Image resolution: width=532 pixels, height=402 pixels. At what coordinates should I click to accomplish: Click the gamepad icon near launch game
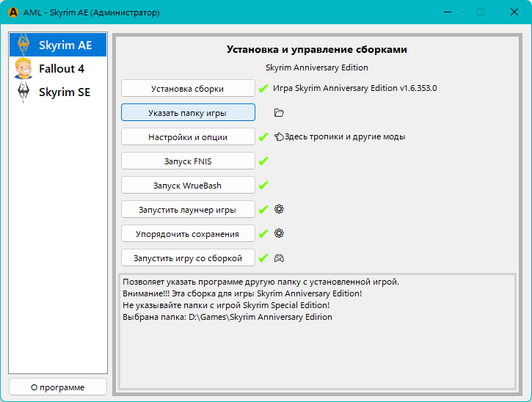[279, 258]
